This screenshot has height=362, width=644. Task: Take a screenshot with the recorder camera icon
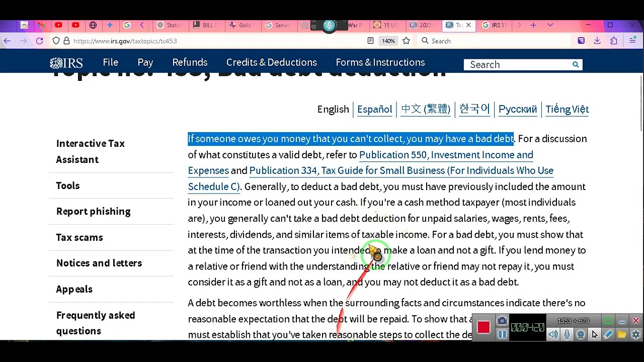pos(502,321)
